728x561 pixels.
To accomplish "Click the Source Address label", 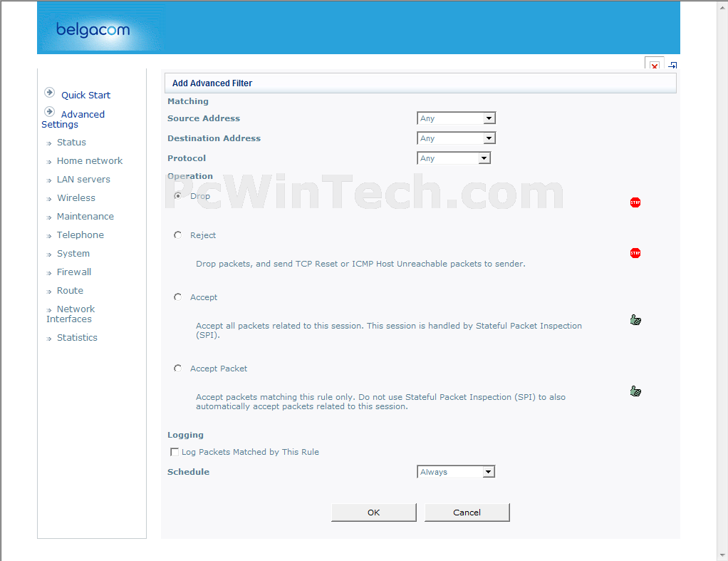I will tap(204, 118).
